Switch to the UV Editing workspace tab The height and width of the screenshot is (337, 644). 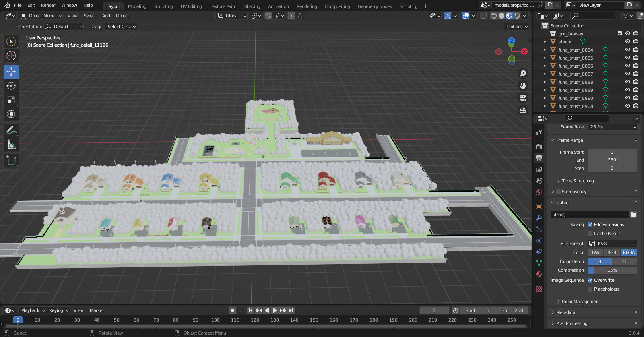point(191,6)
